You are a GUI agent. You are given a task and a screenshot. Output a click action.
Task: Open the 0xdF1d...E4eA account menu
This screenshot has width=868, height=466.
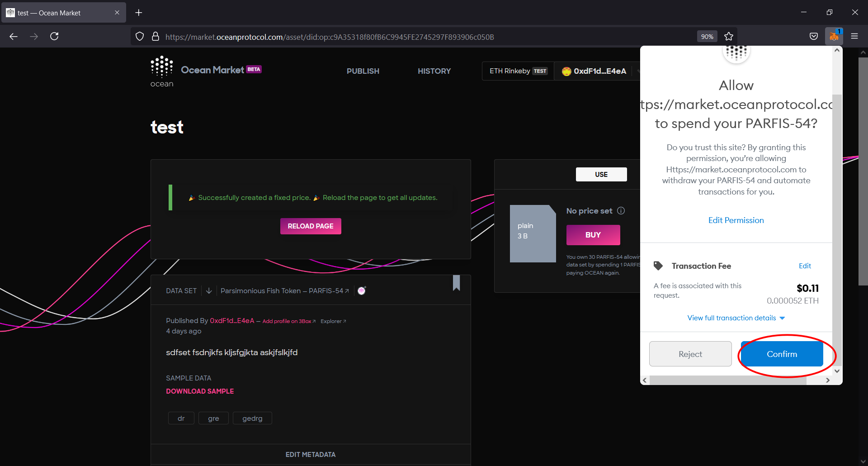tap(597, 71)
